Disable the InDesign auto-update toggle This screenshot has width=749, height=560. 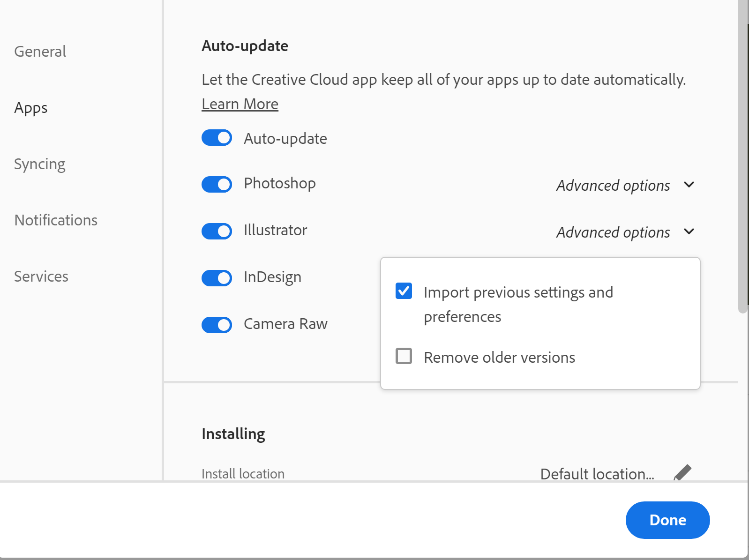(216, 278)
